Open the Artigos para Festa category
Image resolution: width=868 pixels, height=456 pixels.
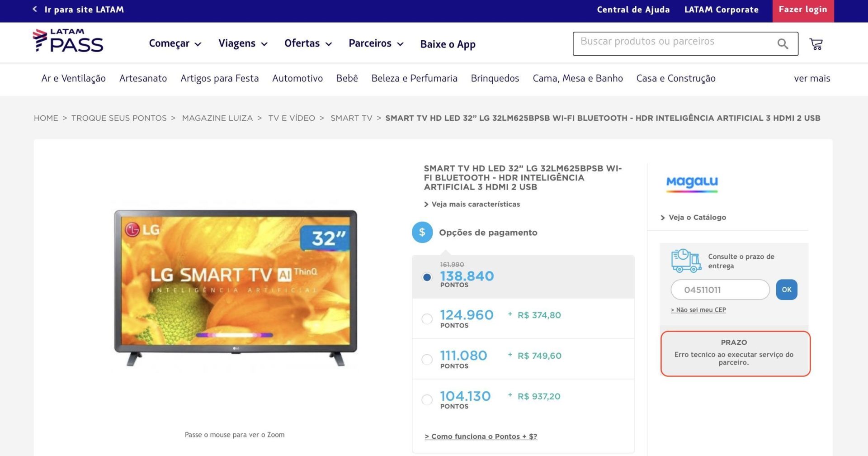coord(219,78)
